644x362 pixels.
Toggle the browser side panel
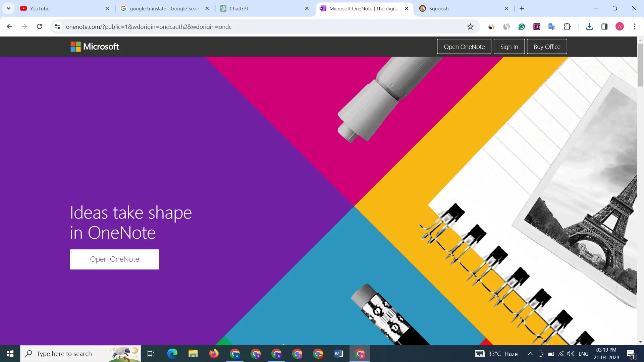tap(604, 26)
